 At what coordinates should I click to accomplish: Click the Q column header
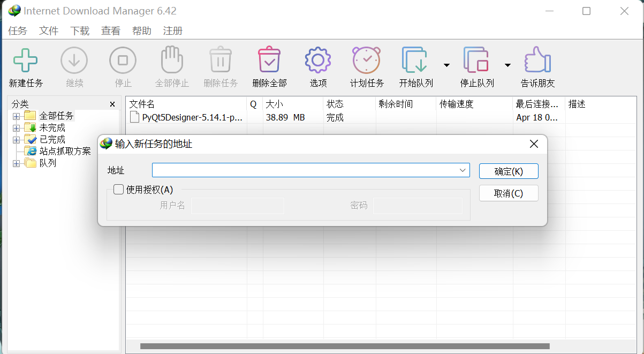255,104
